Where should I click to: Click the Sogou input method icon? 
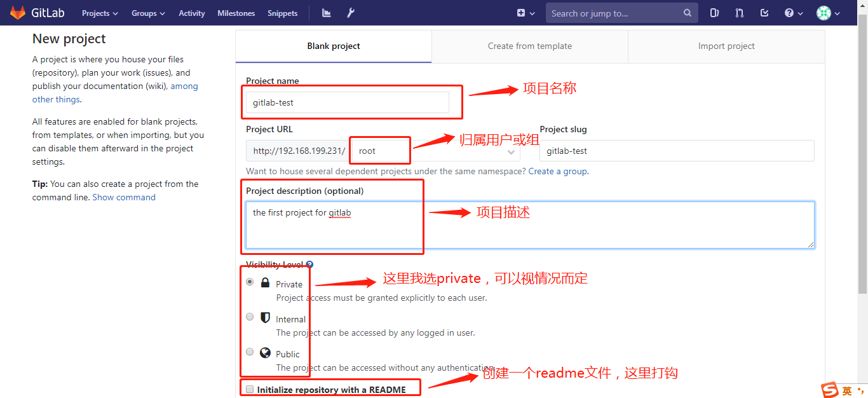coord(830,390)
